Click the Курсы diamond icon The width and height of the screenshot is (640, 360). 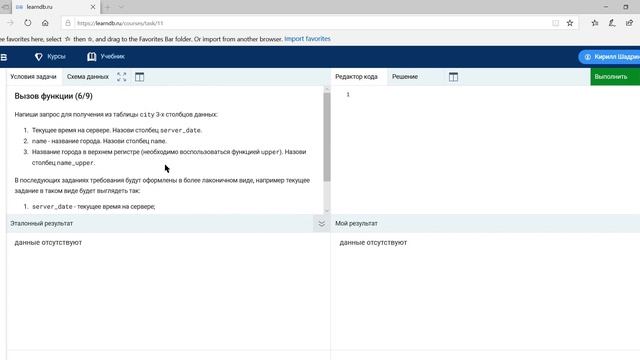pyautogui.click(x=39, y=57)
